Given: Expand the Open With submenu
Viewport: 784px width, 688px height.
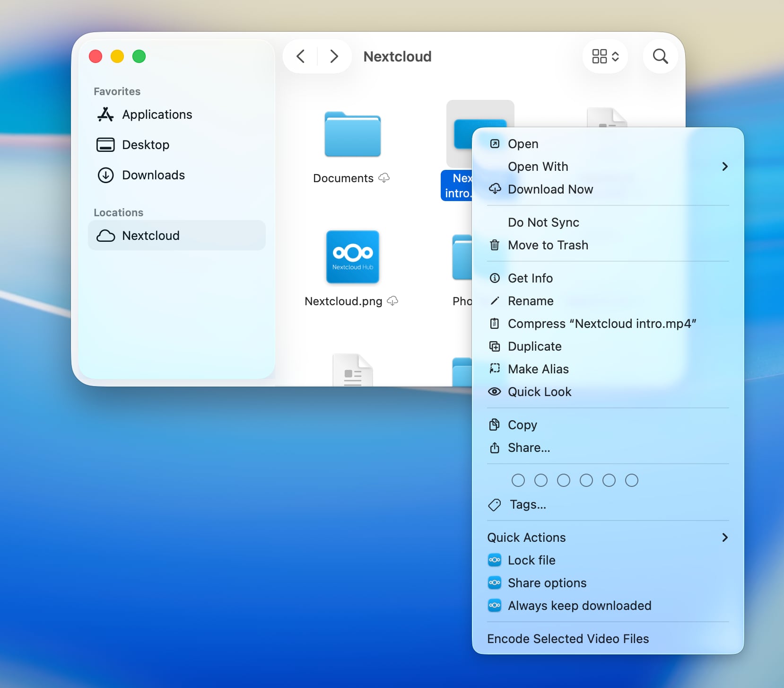Looking at the screenshot, I should [538, 167].
